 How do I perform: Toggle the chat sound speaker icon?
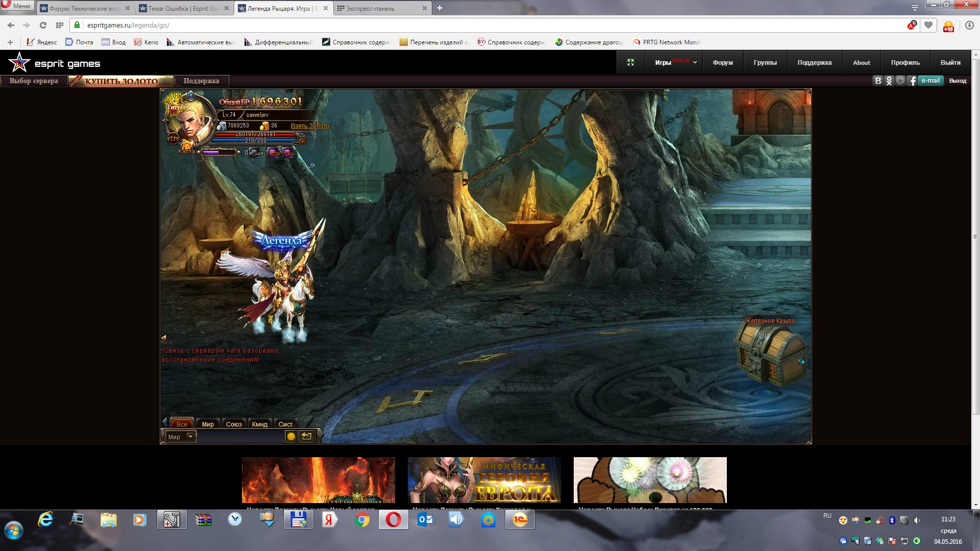click(x=164, y=338)
